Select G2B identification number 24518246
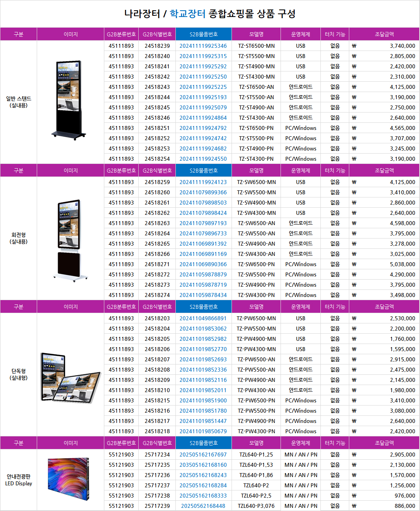 (x=157, y=118)
